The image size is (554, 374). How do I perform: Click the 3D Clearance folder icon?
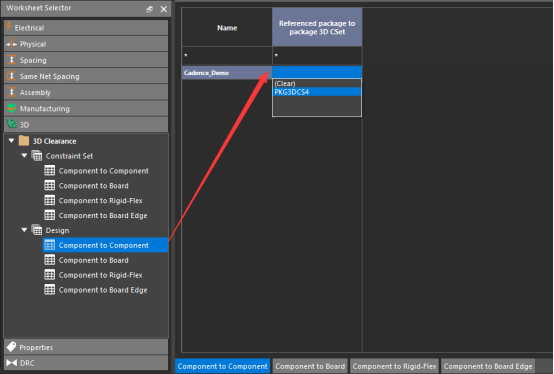[x=24, y=141]
